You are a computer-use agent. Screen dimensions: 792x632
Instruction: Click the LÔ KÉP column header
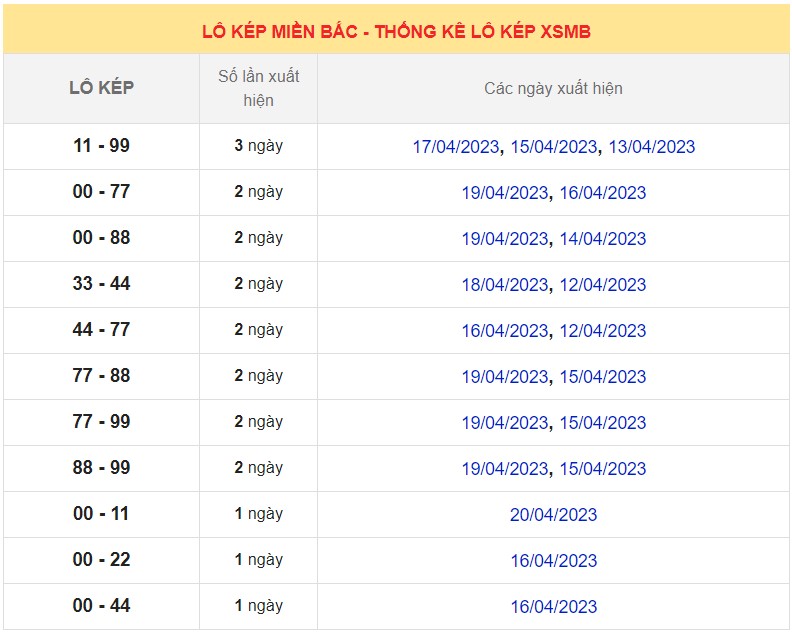tap(101, 88)
